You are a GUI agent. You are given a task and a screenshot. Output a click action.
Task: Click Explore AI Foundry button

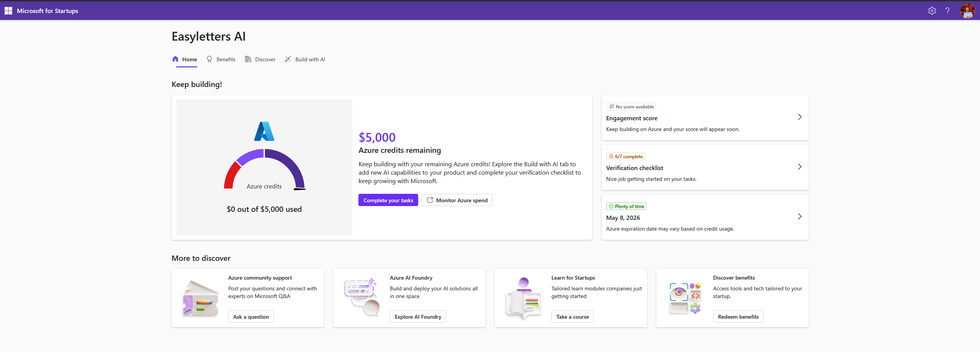point(418,316)
